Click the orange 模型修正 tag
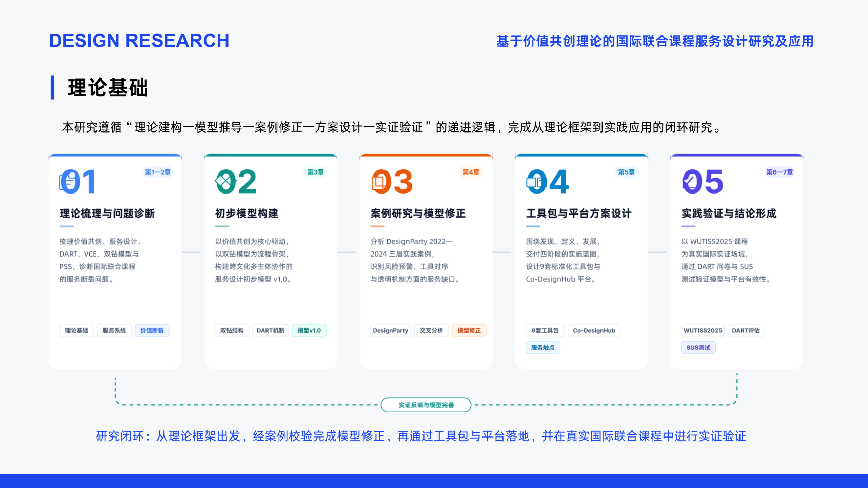The width and height of the screenshot is (868, 488). [469, 330]
